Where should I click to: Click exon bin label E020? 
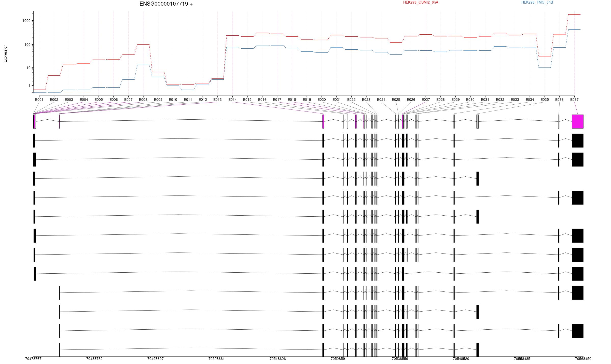point(322,100)
